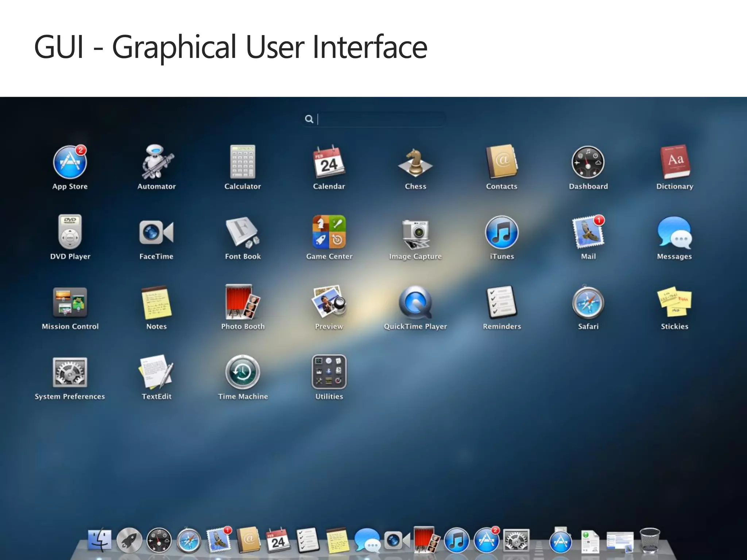Launch the Preview app
The height and width of the screenshot is (560, 747).
tap(329, 302)
